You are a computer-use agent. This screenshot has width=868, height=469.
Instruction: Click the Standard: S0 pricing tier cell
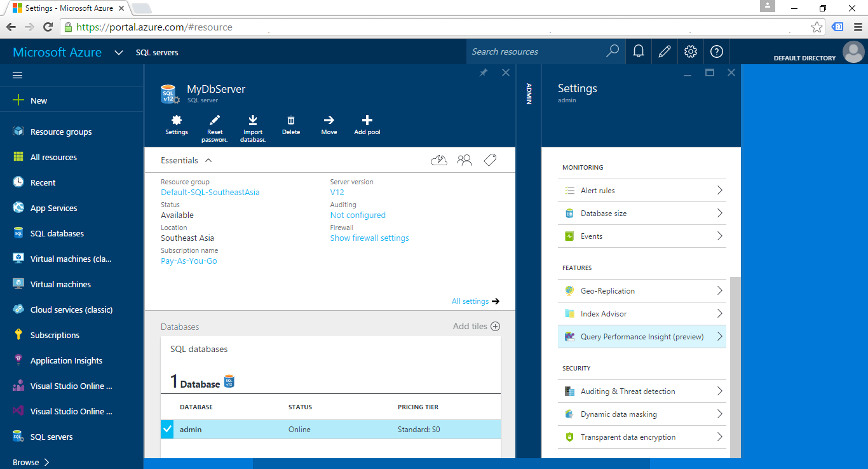click(419, 430)
